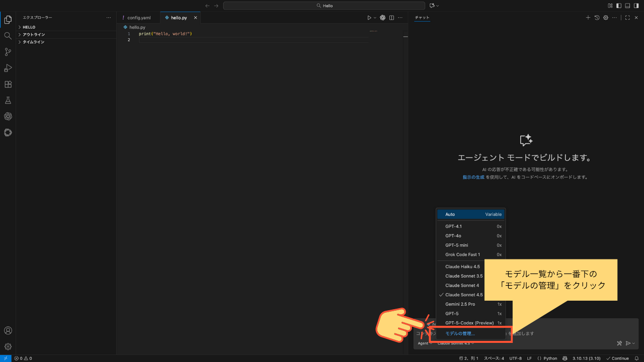Open the Agent mode dropdown in chat
This screenshot has width=644, height=362.
point(424,343)
